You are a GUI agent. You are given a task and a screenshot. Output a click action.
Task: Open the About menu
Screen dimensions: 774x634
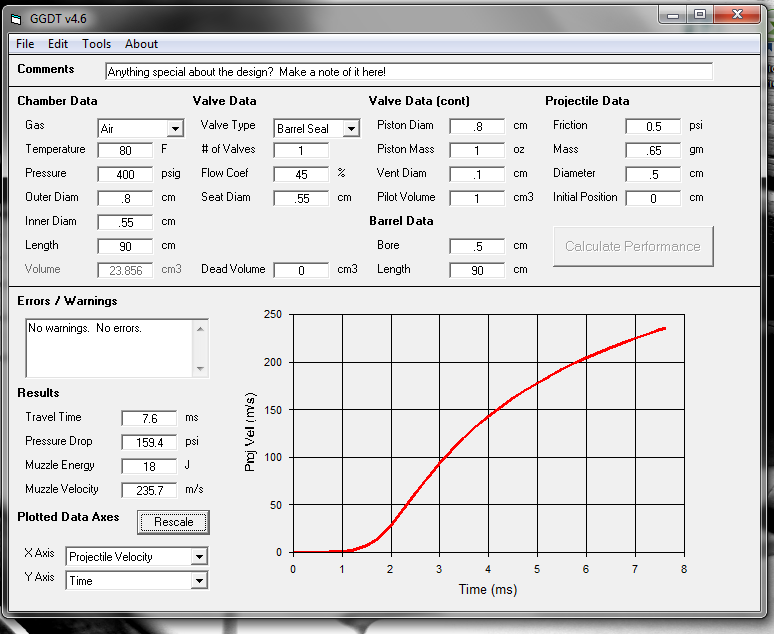point(141,44)
